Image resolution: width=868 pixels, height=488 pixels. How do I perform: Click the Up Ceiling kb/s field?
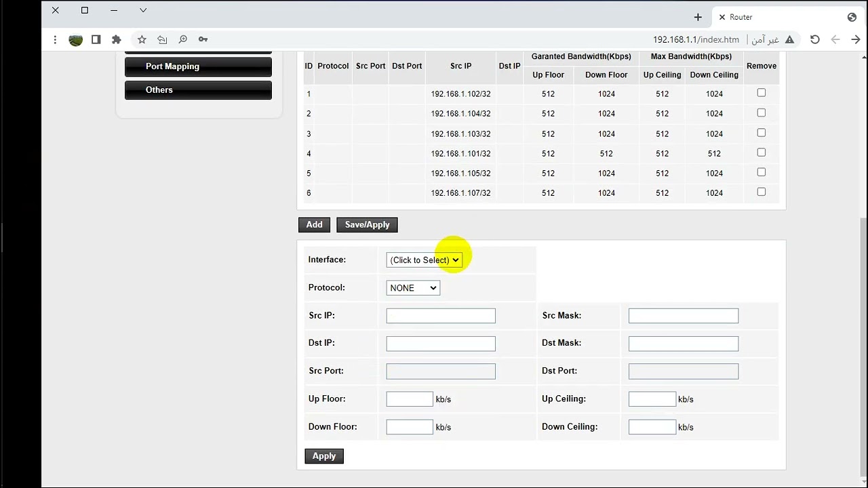[x=652, y=399]
